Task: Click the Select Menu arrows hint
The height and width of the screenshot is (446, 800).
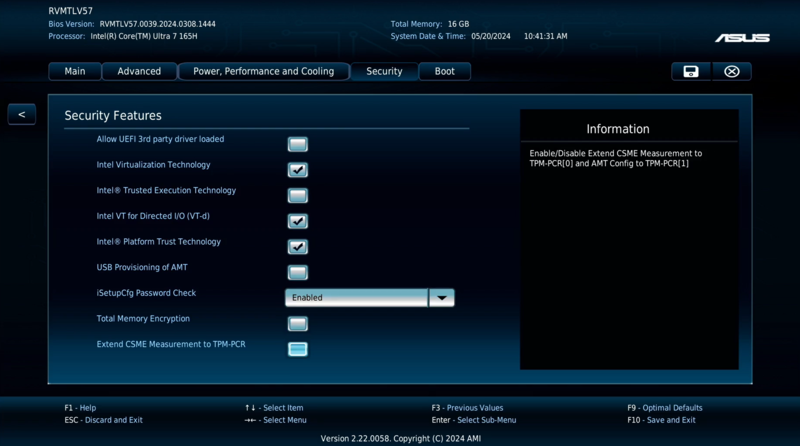Action: click(276, 420)
